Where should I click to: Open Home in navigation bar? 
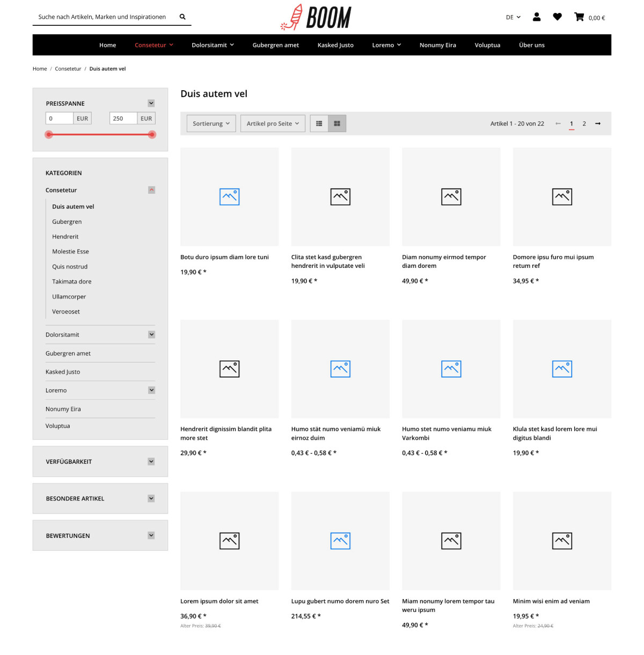107,45
